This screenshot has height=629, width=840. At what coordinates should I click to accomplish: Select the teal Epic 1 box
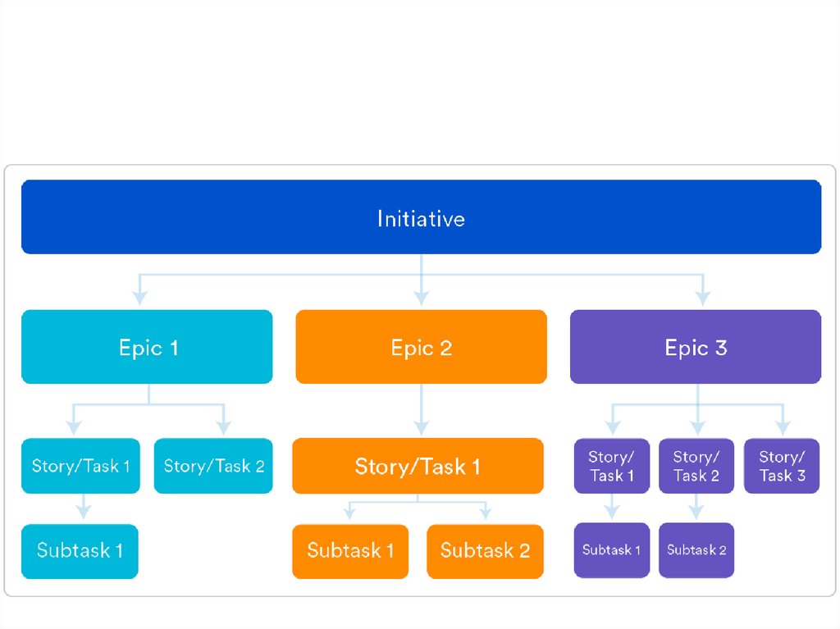(x=147, y=347)
